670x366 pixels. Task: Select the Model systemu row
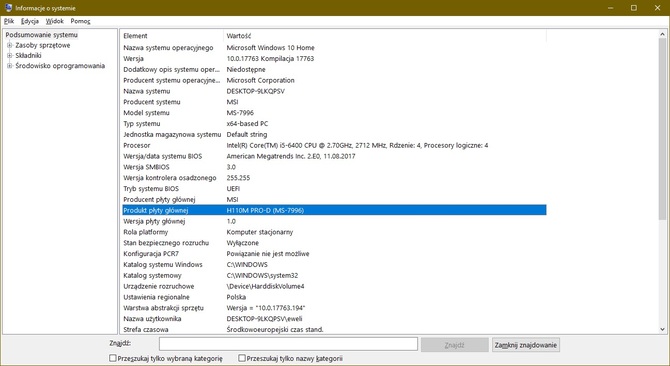coord(334,113)
